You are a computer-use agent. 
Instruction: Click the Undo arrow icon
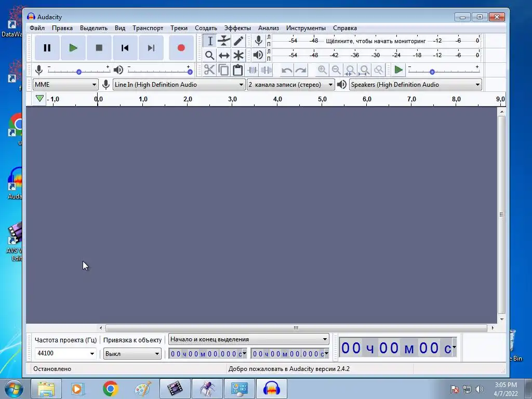[x=287, y=70]
